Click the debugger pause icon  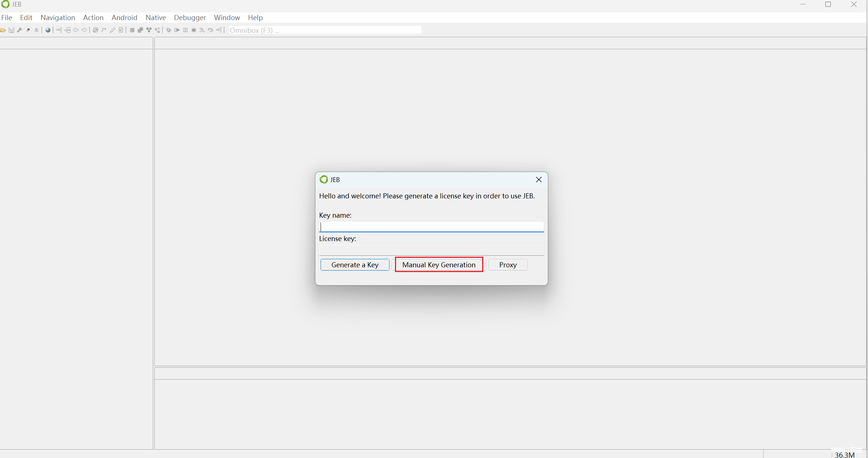tap(185, 30)
